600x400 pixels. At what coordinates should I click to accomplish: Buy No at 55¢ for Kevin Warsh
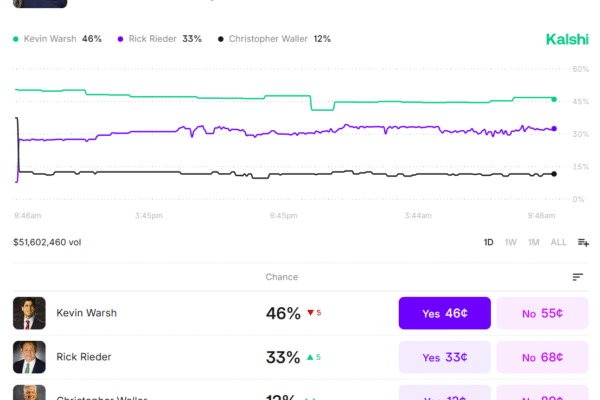pyautogui.click(x=542, y=313)
